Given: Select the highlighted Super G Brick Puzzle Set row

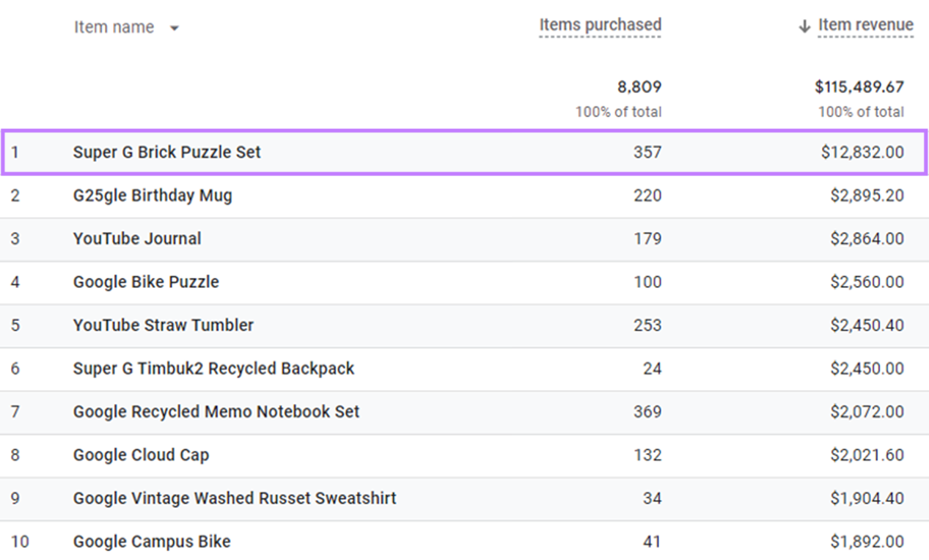Looking at the screenshot, I should click(x=166, y=152).
